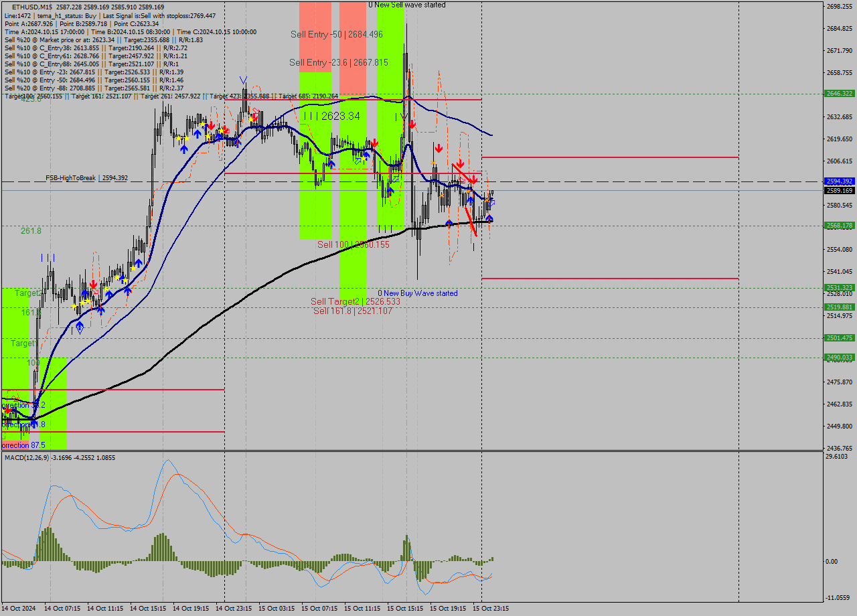Click the 'Sell %10 @ C_Entry38' row

pos(96,48)
